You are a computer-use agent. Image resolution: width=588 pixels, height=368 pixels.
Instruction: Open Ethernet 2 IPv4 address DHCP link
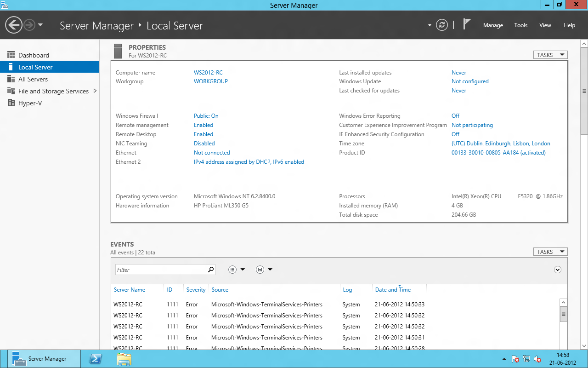click(x=249, y=162)
